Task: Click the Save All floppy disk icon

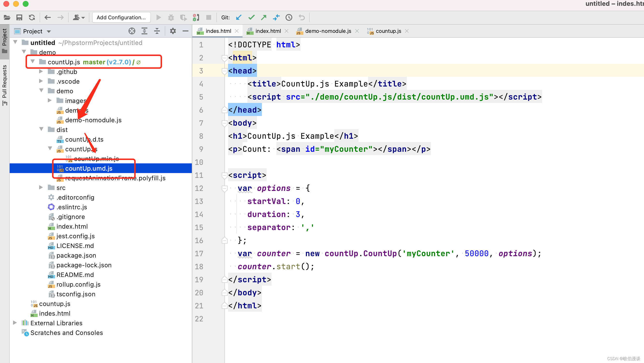Action: click(19, 17)
